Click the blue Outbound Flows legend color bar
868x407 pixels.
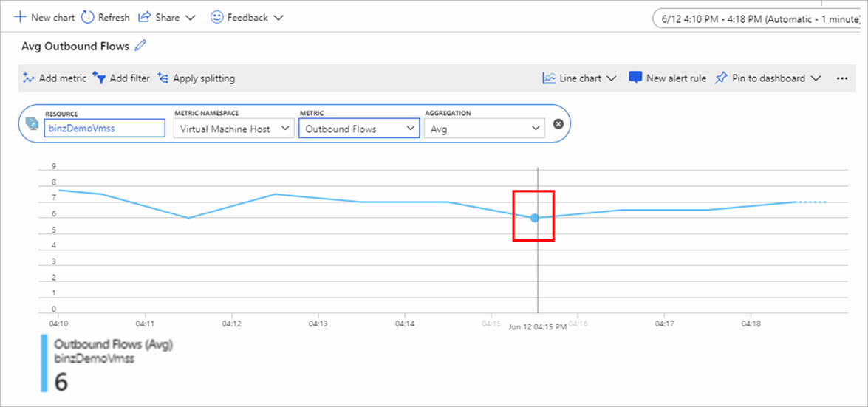click(x=44, y=363)
